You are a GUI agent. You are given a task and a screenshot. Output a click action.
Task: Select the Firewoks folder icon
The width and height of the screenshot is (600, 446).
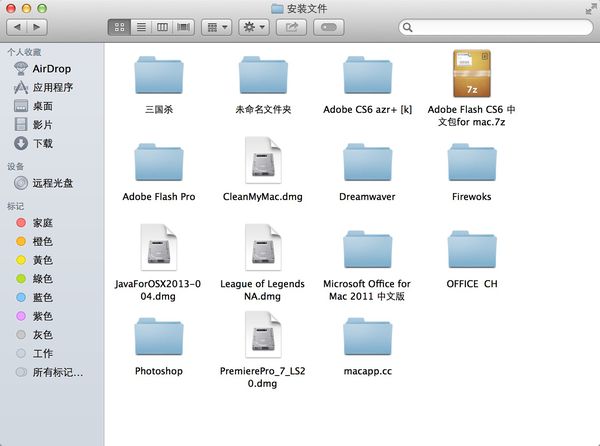point(472,163)
